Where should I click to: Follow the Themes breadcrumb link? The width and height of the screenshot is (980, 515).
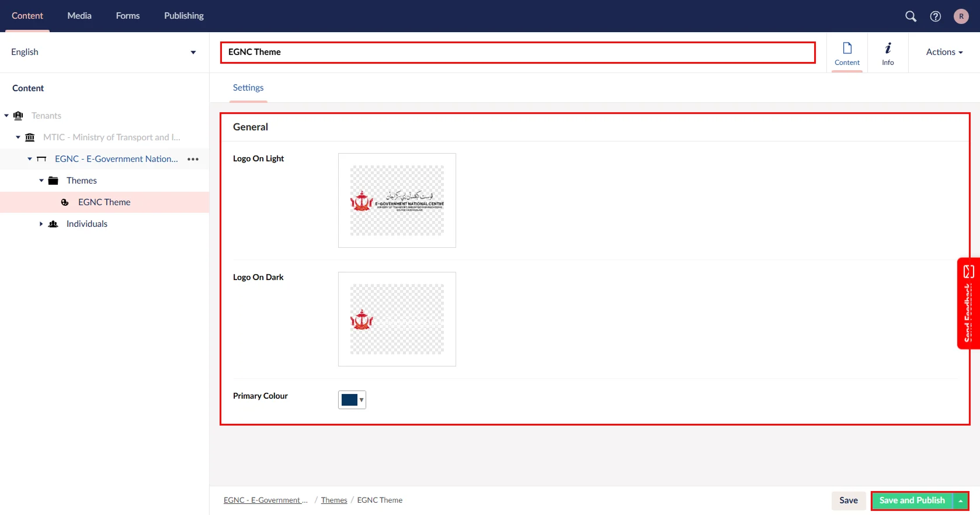pyautogui.click(x=334, y=500)
